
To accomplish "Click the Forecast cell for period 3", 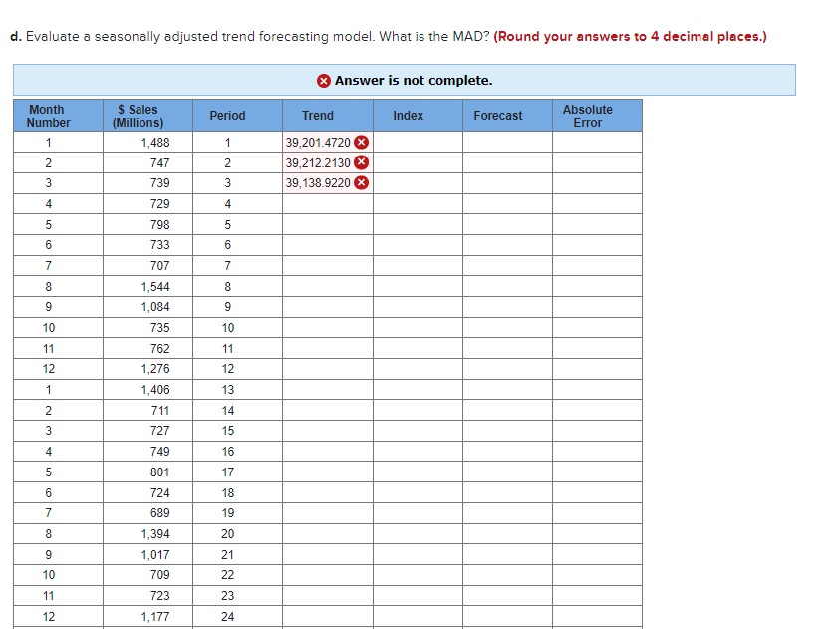I will click(508, 183).
